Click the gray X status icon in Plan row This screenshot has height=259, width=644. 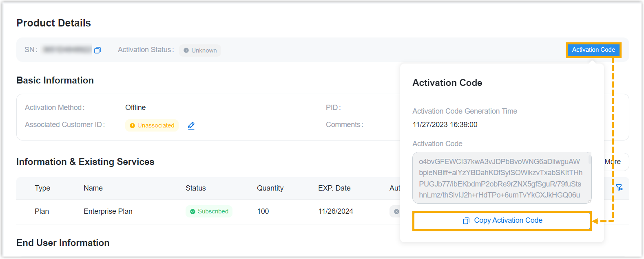click(x=396, y=211)
